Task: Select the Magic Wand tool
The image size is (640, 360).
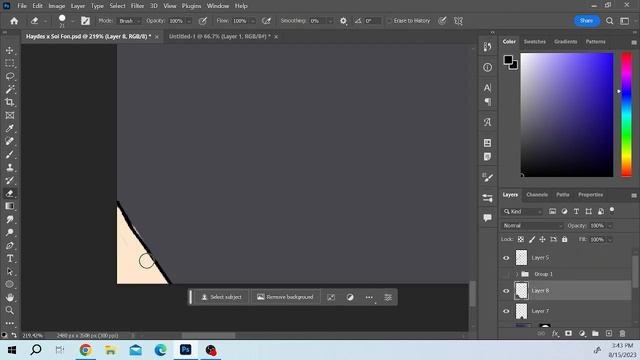Action: tap(10, 89)
